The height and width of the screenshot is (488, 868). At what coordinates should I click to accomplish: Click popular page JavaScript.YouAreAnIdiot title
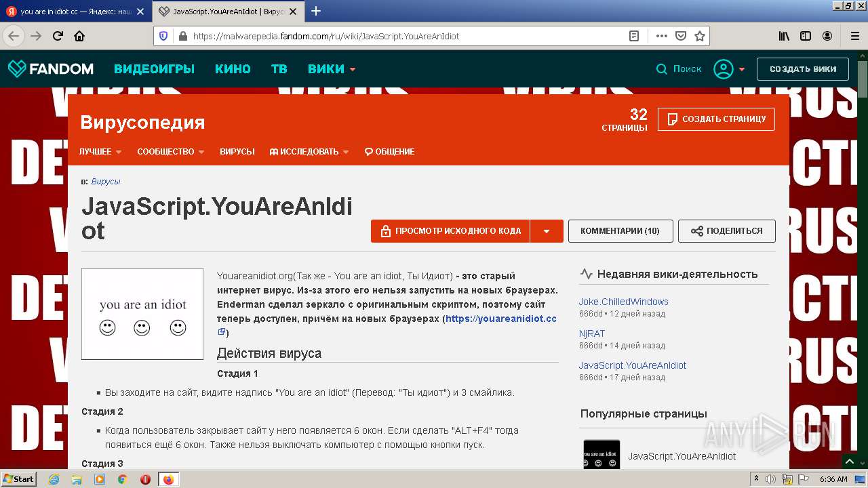(x=682, y=456)
